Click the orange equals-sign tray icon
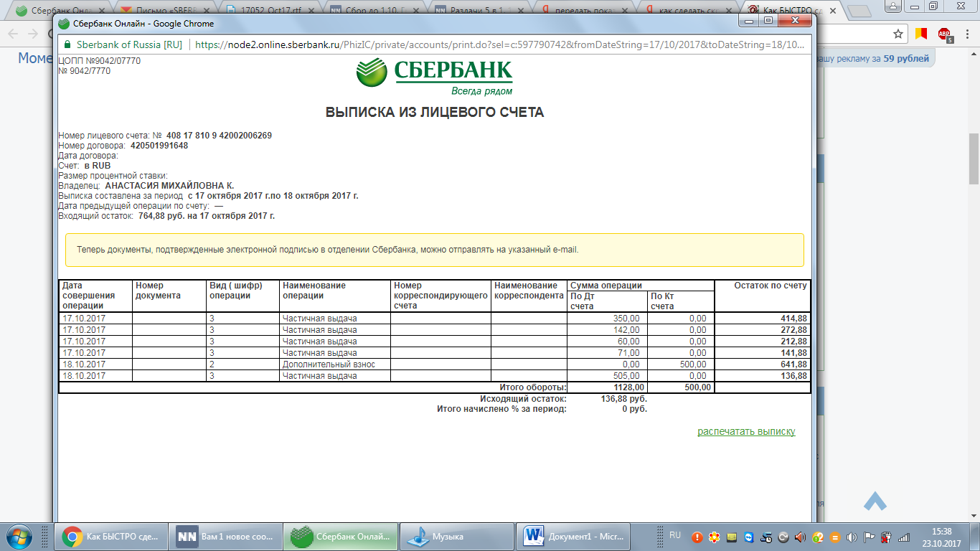This screenshot has height=551, width=980. tap(835, 537)
